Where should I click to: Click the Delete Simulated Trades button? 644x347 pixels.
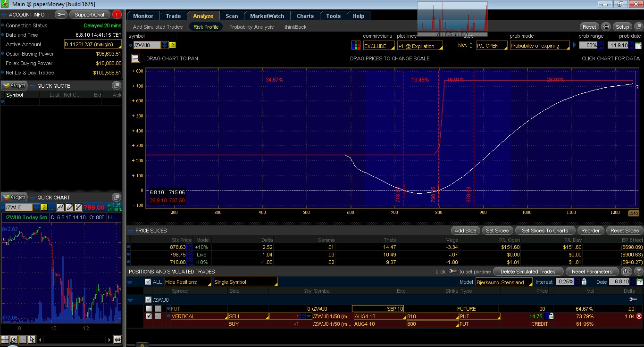pyautogui.click(x=528, y=272)
